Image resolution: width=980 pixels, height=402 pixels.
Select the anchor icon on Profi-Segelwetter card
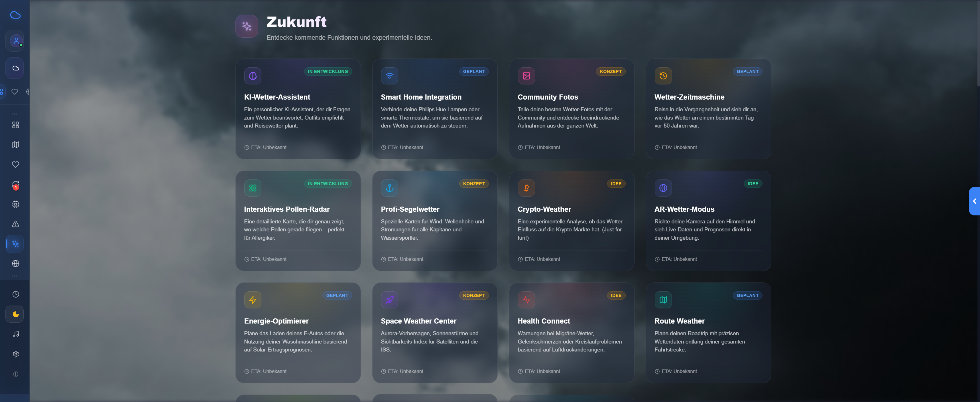[x=389, y=188]
